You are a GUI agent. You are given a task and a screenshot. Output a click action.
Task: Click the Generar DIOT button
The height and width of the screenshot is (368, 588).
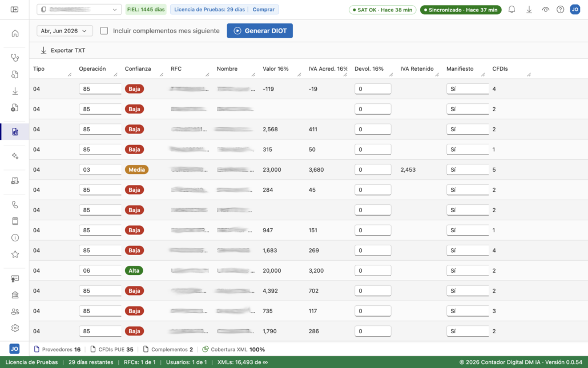pos(260,31)
